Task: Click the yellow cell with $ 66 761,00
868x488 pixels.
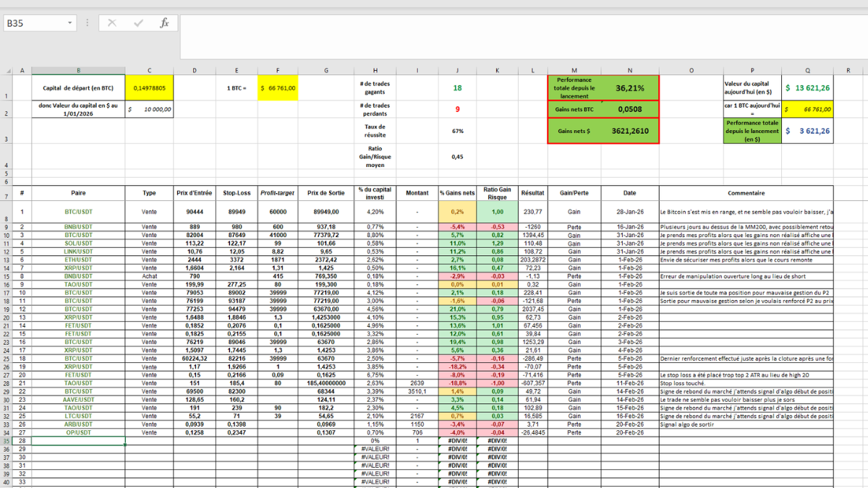Action: click(x=278, y=87)
